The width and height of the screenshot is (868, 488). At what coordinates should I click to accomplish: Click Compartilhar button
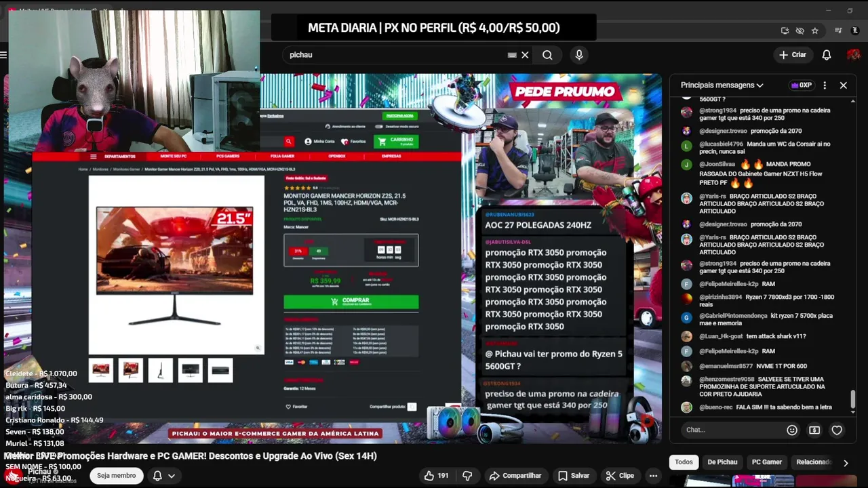click(515, 476)
